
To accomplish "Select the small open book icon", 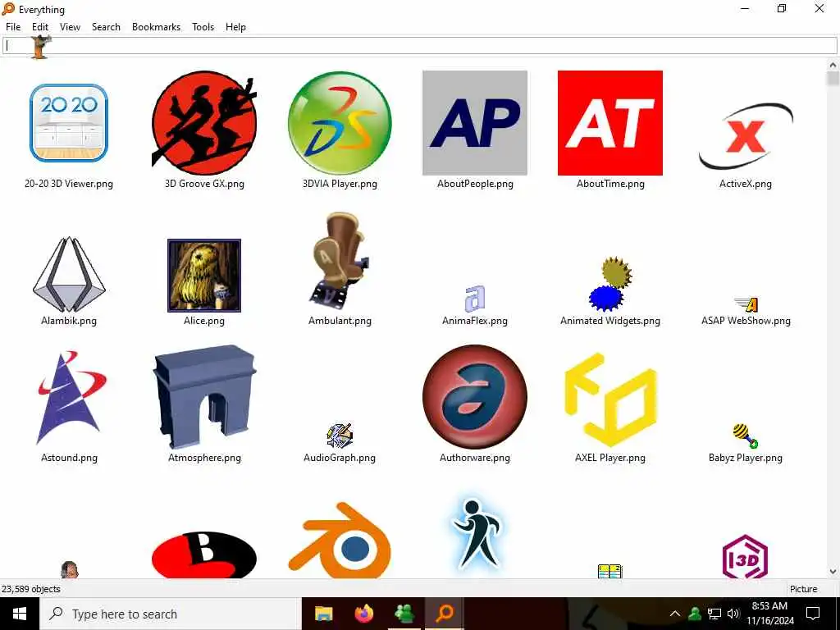I will (x=609, y=571).
